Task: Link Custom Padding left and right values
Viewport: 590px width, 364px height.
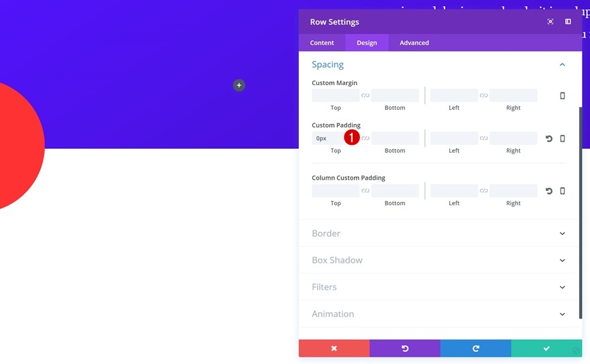Action: pos(484,138)
